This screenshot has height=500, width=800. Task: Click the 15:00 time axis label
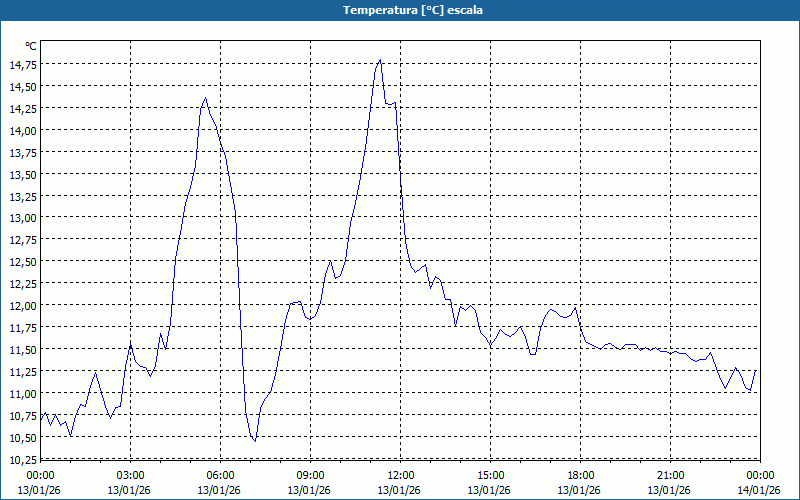coord(490,475)
